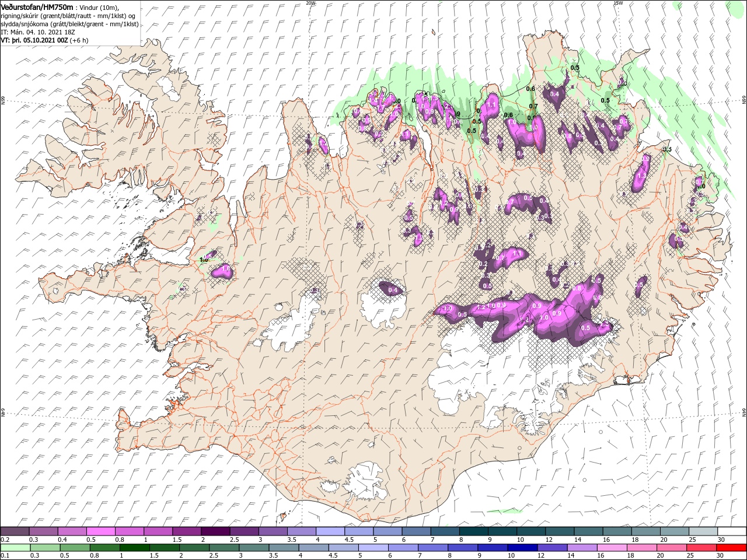Pick upper-row dark purple swatch starting at 2
747x560 pixels.
coord(215,531)
